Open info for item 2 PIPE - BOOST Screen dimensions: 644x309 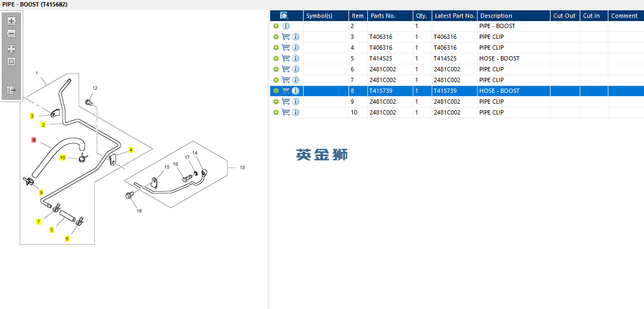pyautogui.click(x=286, y=26)
